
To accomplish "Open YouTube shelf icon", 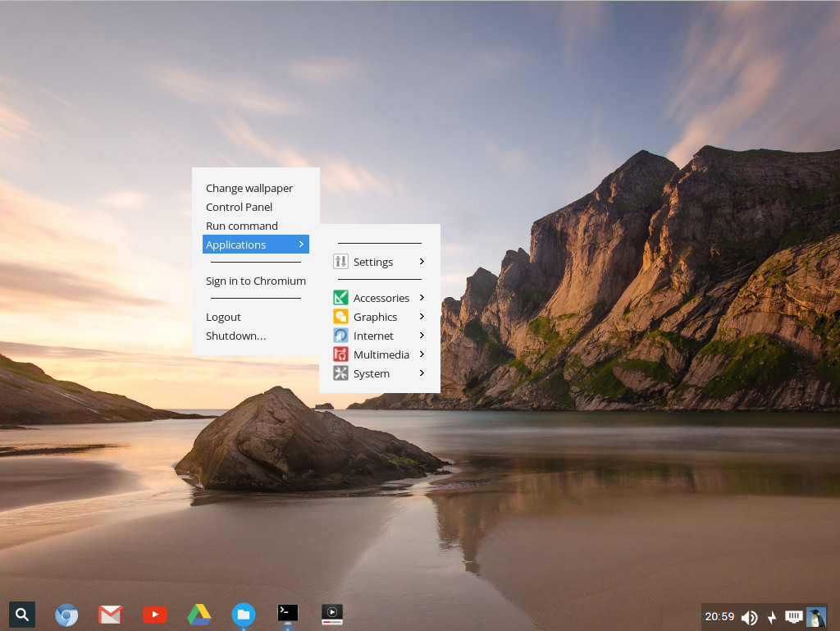I will [155, 615].
